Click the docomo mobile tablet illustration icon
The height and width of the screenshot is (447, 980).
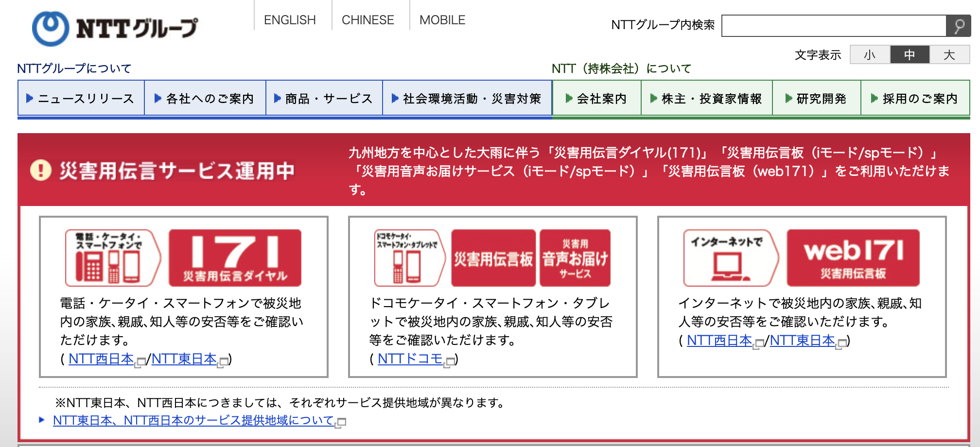[410, 258]
